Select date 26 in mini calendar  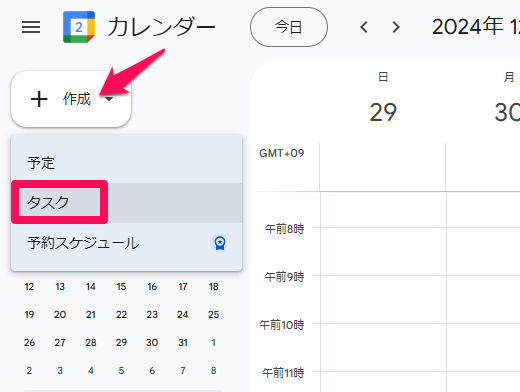[x=29, y=342]
